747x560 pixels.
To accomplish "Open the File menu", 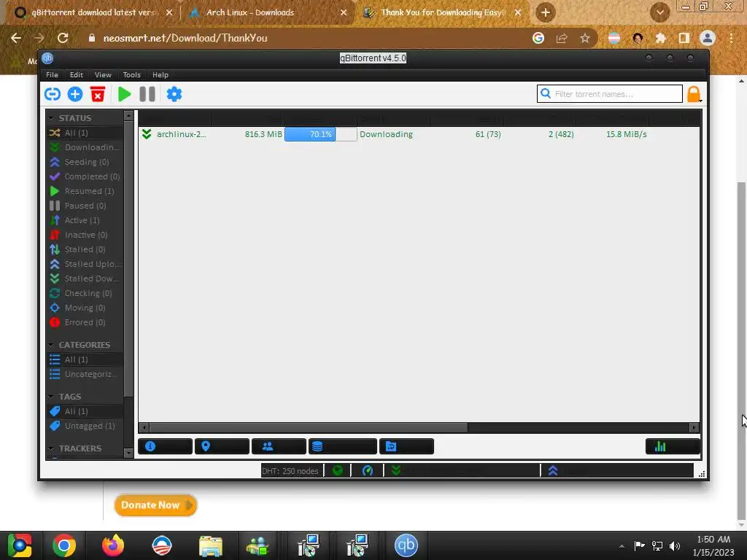I will click(x=52, y=75).
